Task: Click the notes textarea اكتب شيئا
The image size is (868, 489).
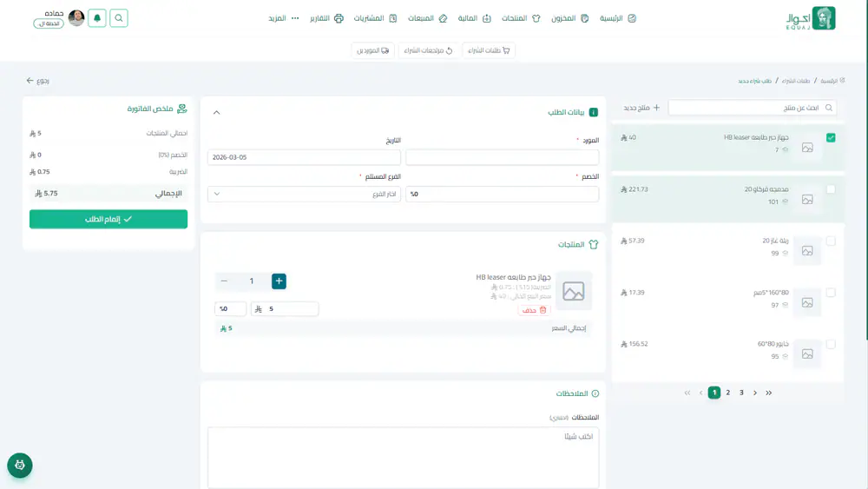Action: pyautogui.click(x=403, y=458)
